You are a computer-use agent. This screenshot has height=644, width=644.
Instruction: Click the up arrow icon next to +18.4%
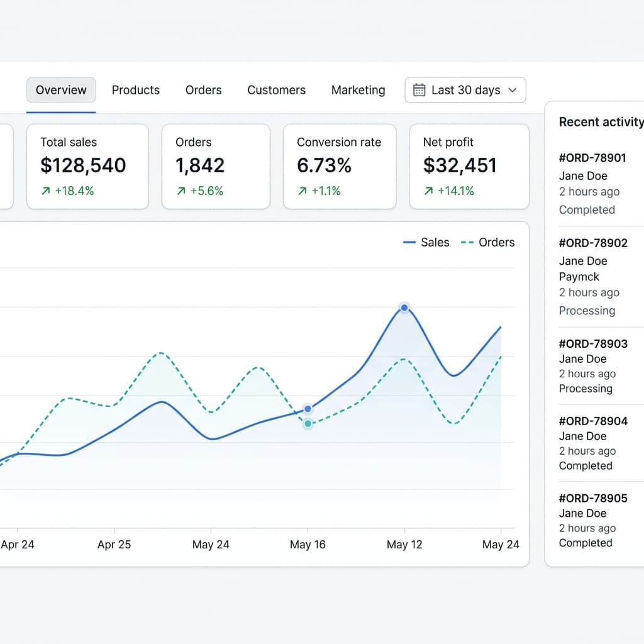click(x=45, y=191)
